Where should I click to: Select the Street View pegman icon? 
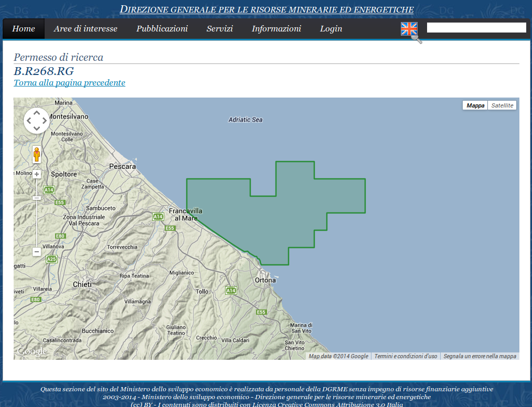tap(37, 155)
